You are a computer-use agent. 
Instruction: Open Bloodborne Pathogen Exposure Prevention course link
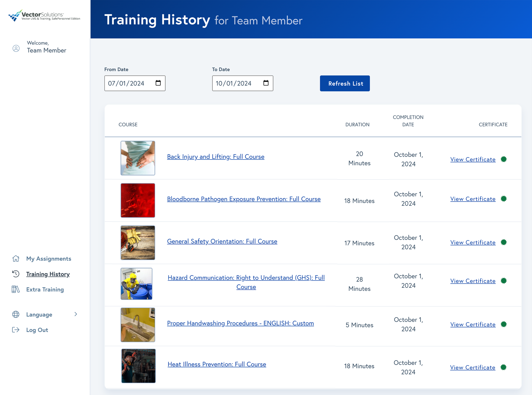[x=244, y=199]
